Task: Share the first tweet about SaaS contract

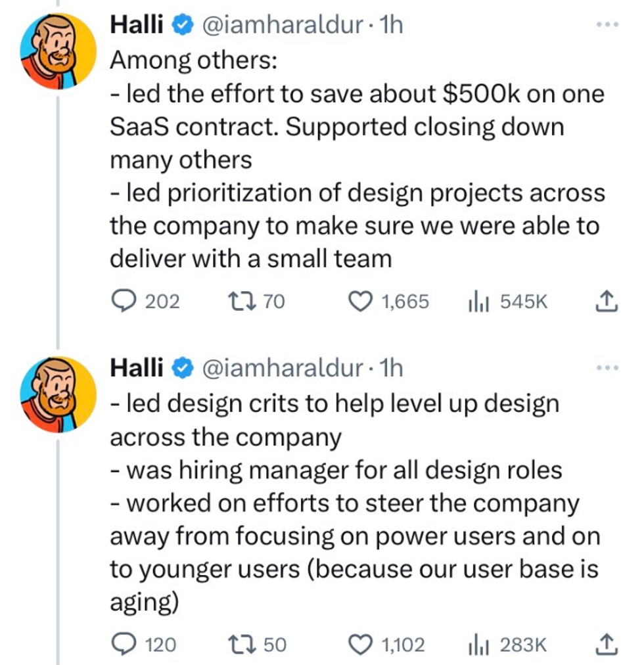Action: click(607, 302)
